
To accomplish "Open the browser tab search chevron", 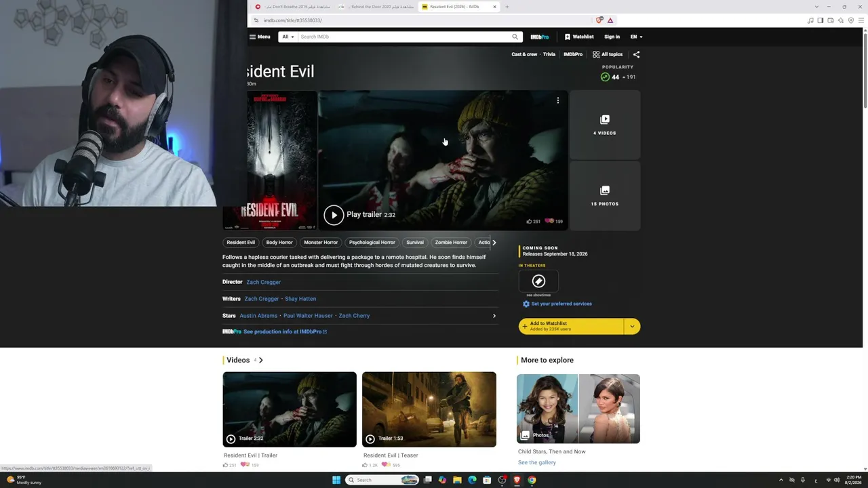I will 816,7.
